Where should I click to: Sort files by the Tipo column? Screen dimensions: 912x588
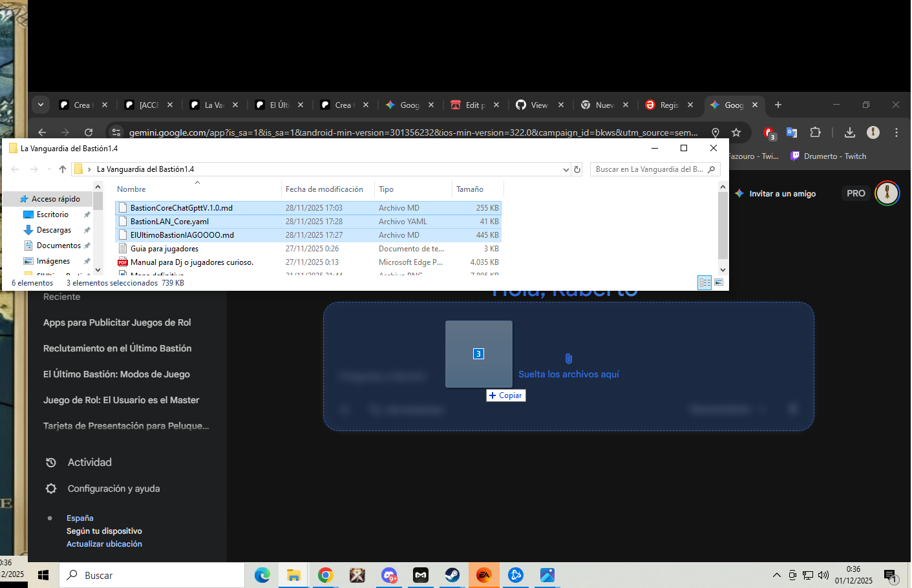click(x=386, y=189)
